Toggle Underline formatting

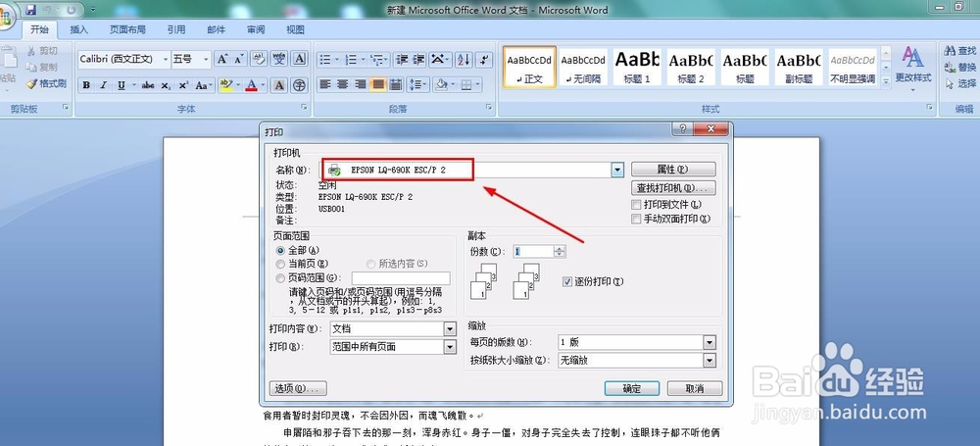121,85
